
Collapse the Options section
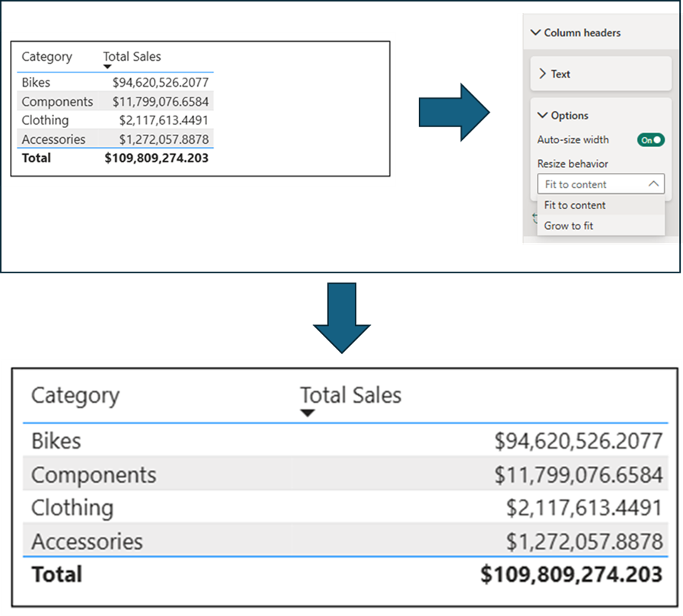(x=569, y=115)
